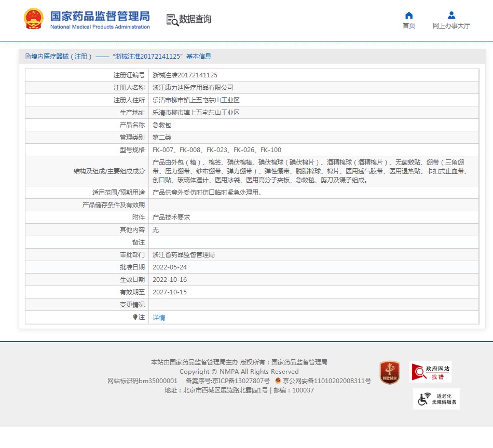493x448 pixels.
Task: Go to 首页 text link
Action: pos(409,26)
